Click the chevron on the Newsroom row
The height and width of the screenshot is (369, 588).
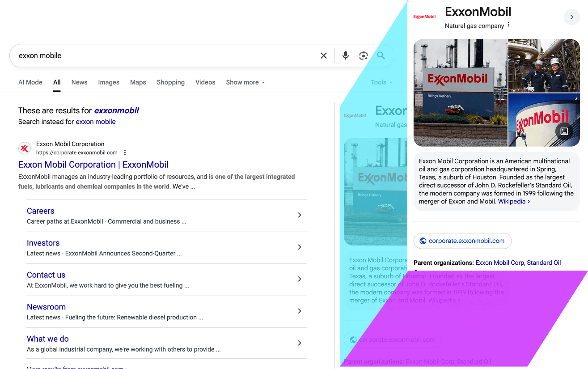(x=300, y=311)
